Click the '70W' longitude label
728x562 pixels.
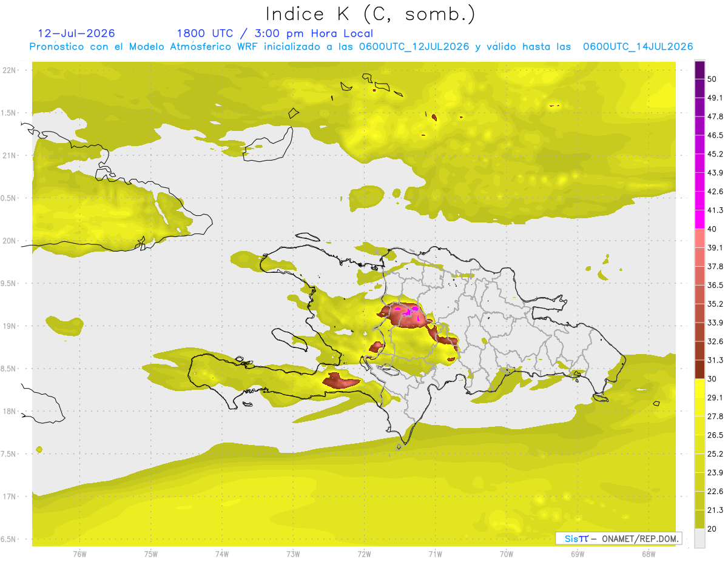507,554
